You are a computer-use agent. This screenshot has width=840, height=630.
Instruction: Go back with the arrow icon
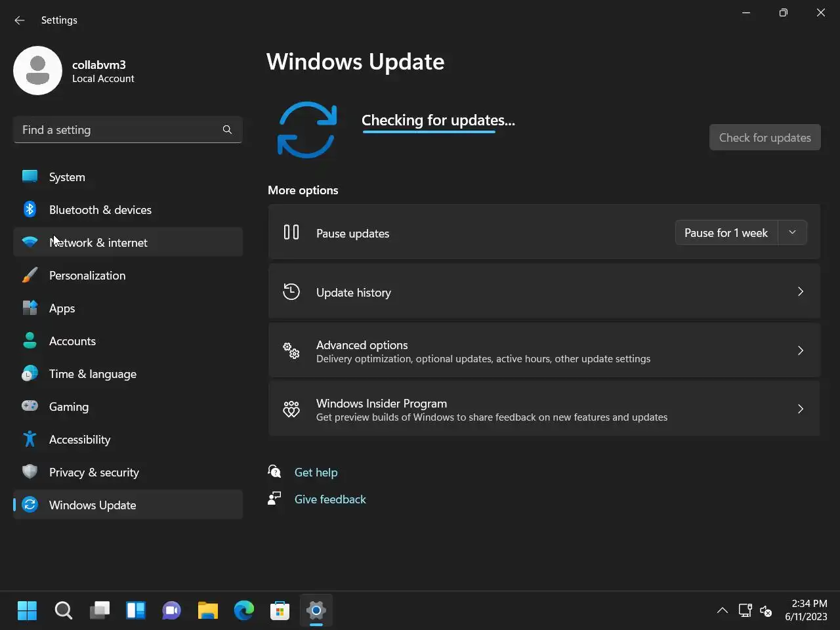click(20, 20)
